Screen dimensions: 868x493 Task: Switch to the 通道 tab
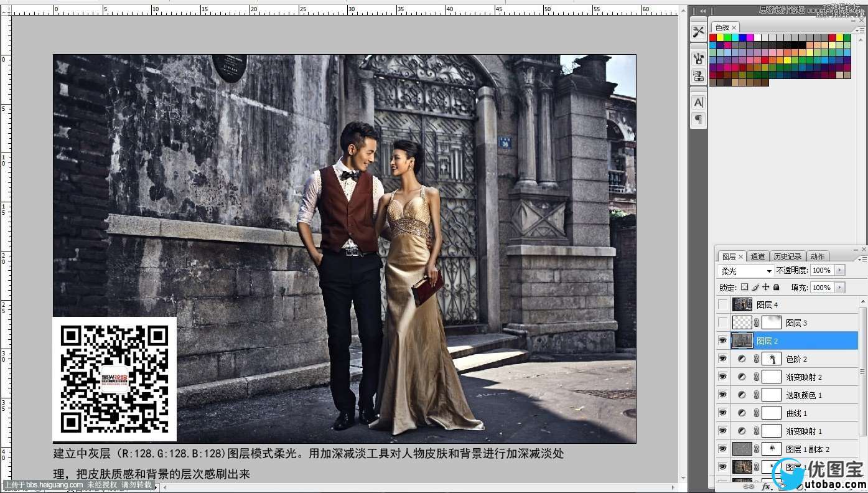[x=757, y=256]
